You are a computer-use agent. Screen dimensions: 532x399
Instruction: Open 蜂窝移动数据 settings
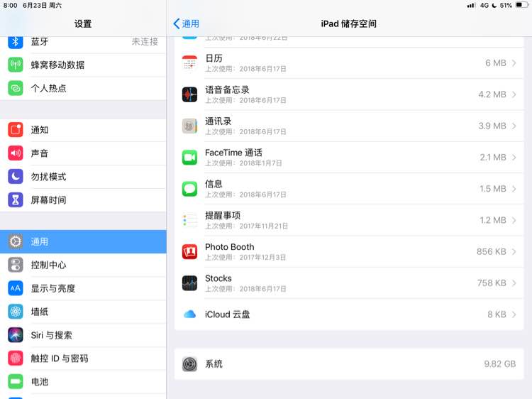tap(83, 65)
